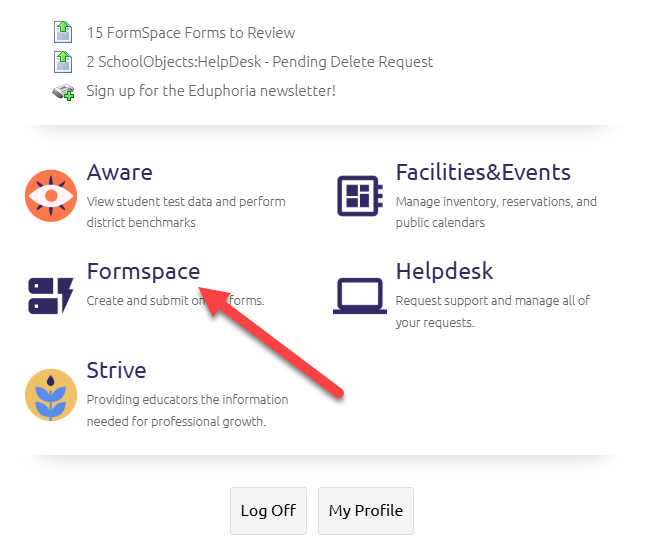Viewport: 647px width, 543px height.
Task: Open the Facilities&Events heading link
Action: [x=483, y=172]
